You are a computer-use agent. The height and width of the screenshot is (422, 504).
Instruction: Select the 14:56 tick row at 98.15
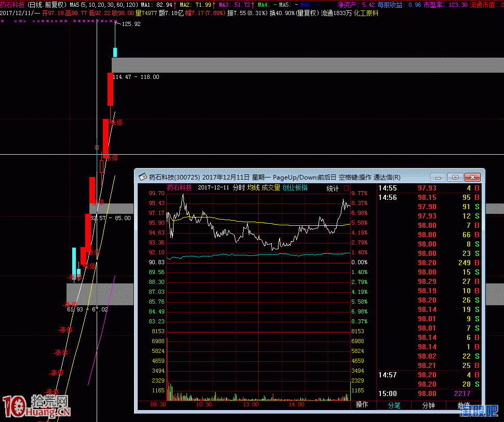pos(429,197)
